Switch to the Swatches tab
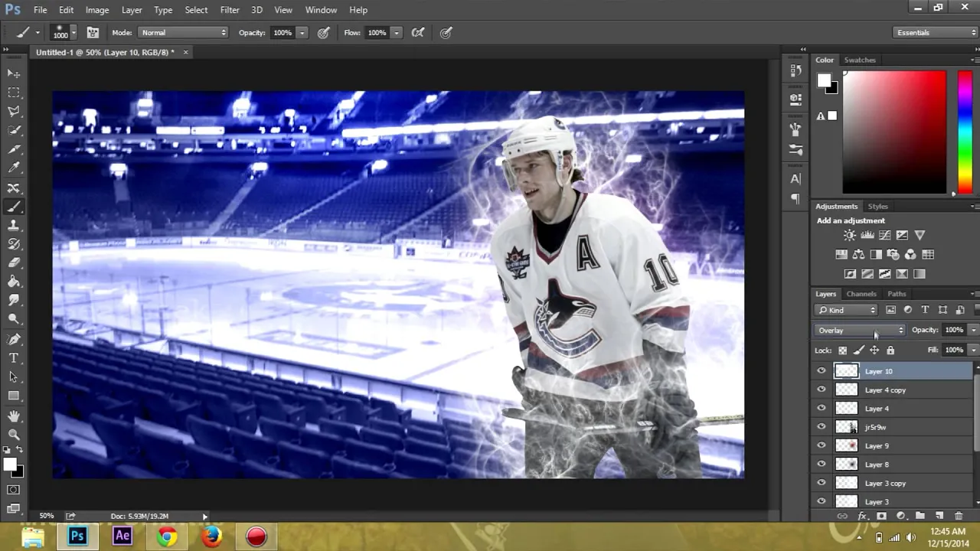The image size is (980, 551). (x=860, y=60)
